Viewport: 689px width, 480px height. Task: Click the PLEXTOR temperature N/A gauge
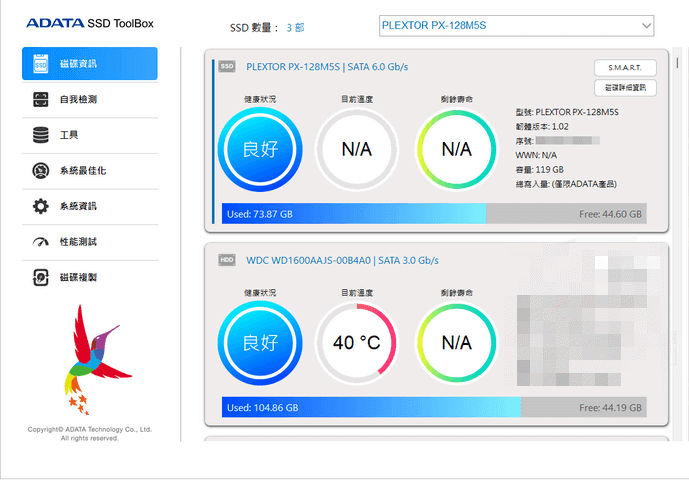coord(357,149)
